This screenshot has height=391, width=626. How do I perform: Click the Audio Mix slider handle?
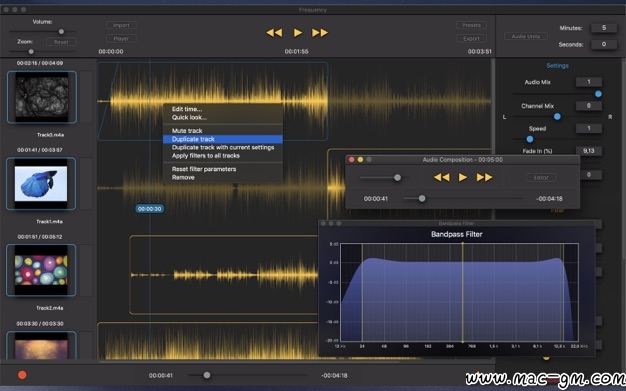598,94
